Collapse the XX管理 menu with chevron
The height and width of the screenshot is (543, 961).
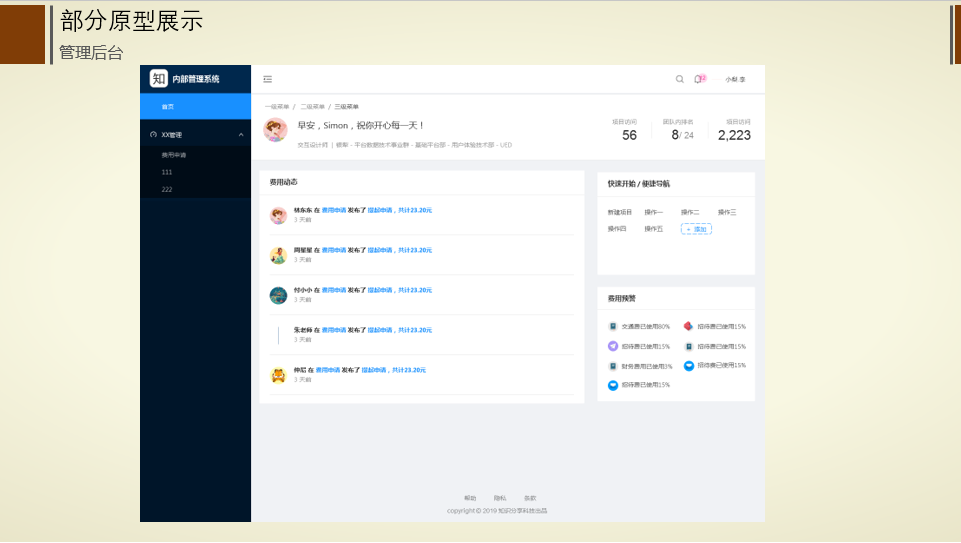coord(241,134)
